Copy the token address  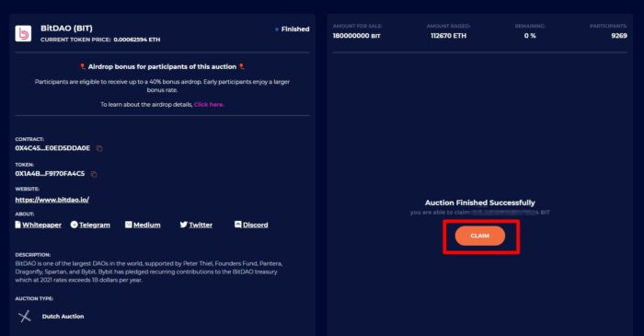[x=94, y=174]
